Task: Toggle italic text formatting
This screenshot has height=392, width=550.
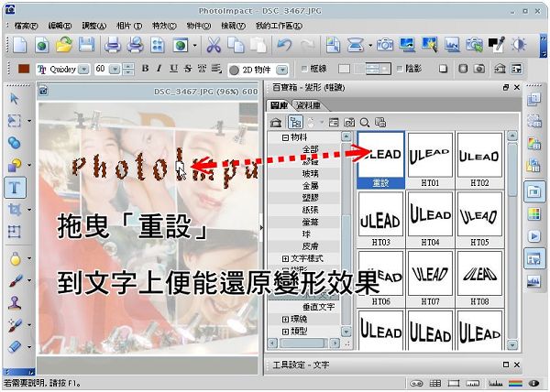Action: 159,69
